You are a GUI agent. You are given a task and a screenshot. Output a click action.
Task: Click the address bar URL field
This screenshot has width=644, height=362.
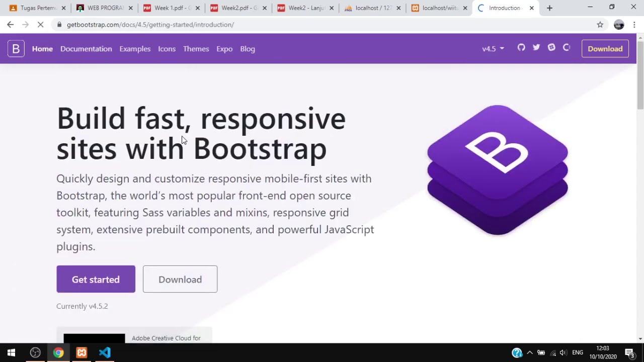pos(322,25)
